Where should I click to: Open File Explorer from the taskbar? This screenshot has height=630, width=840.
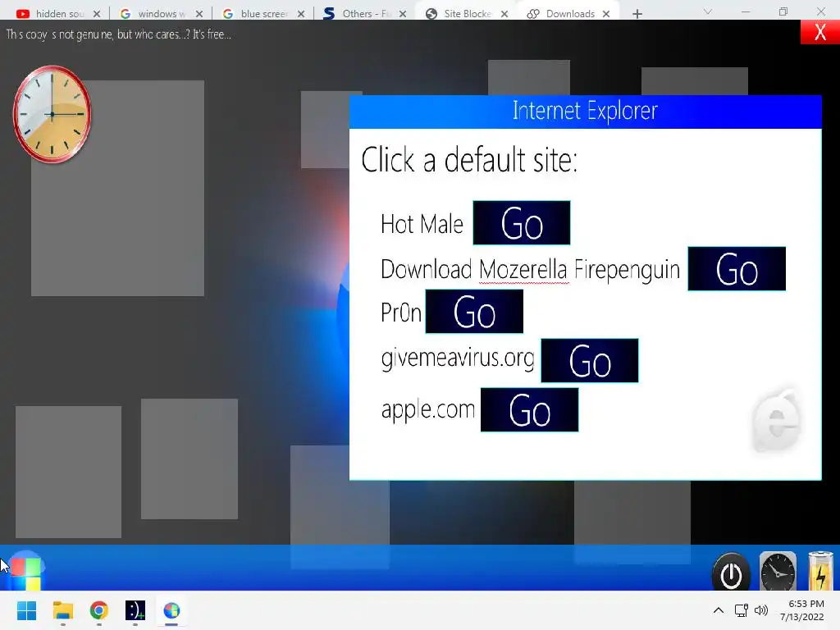tap(62, 610)
